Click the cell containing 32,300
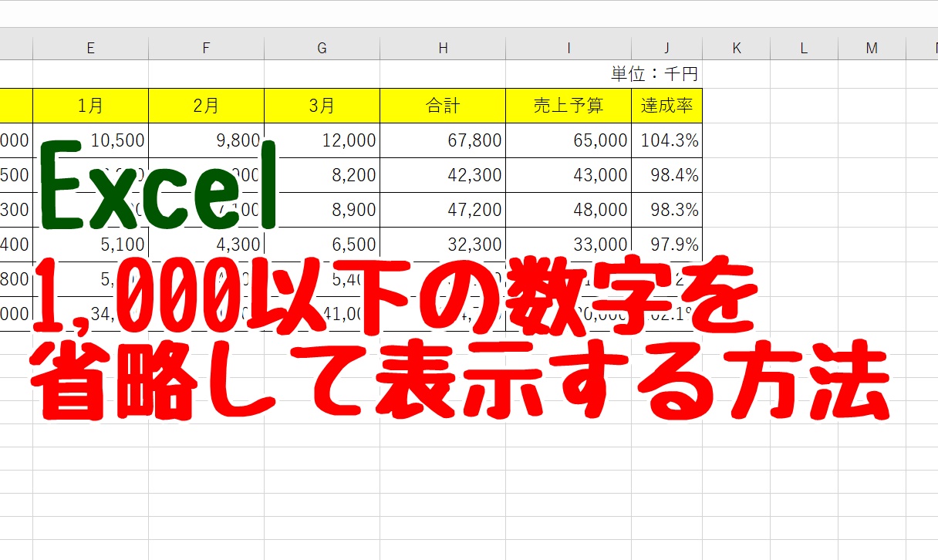Viewport: 938px width, 560px height. click(x=443, y=245)
